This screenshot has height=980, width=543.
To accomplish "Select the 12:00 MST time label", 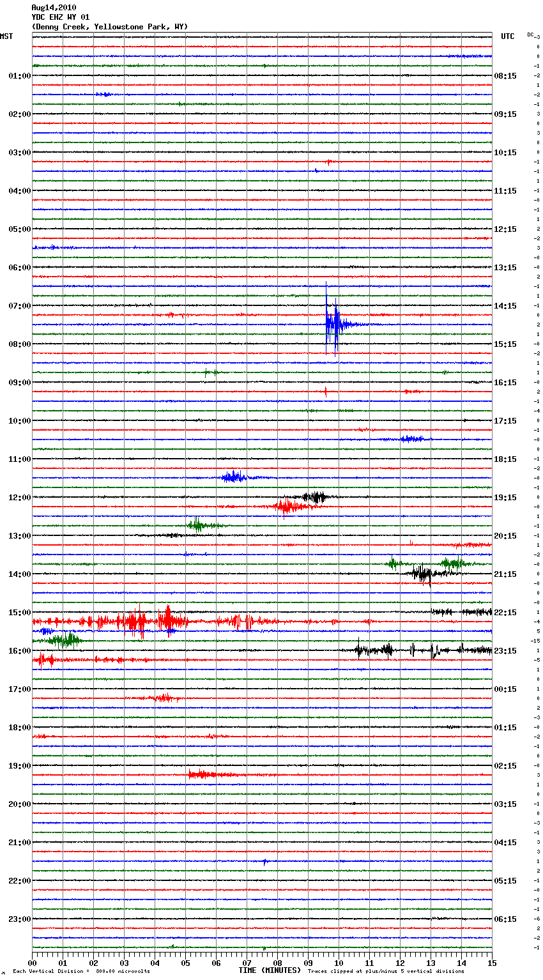I will [x=20, y=498].
